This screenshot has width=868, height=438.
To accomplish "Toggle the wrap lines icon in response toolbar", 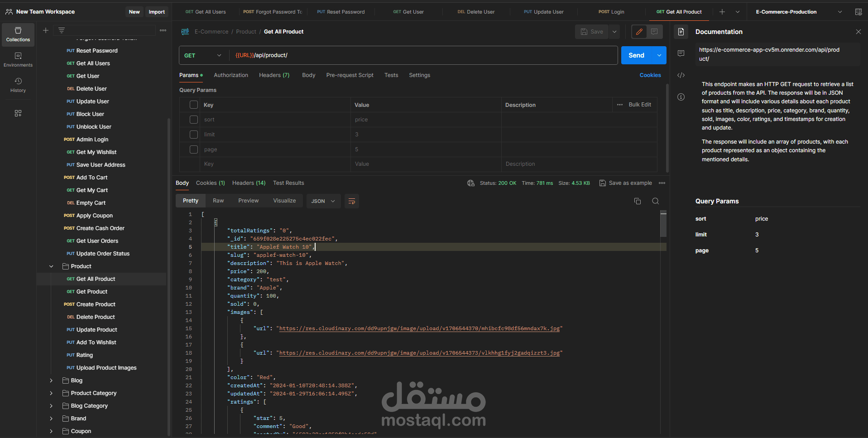I will click(x=352, y=201).
